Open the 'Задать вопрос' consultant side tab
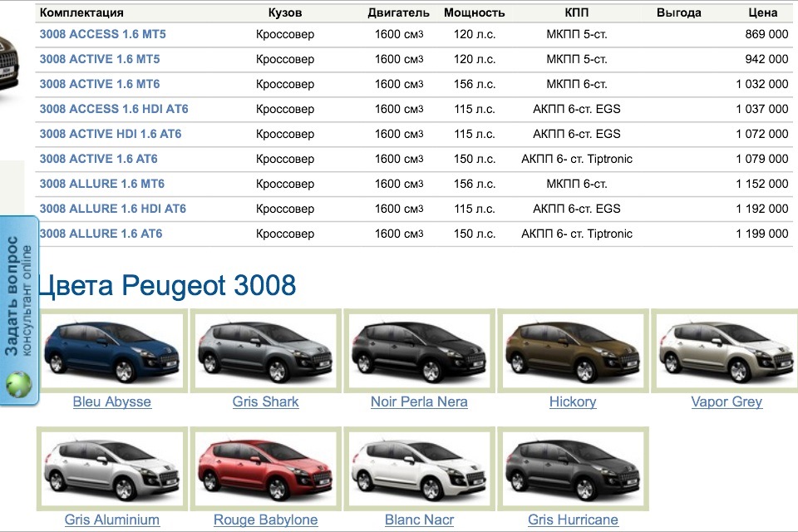 point(19,311)
